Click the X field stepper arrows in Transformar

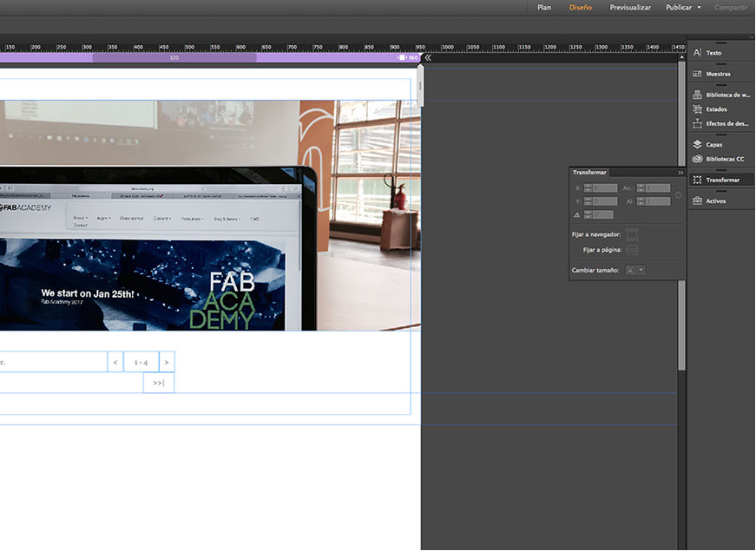(x=588, y=187)
